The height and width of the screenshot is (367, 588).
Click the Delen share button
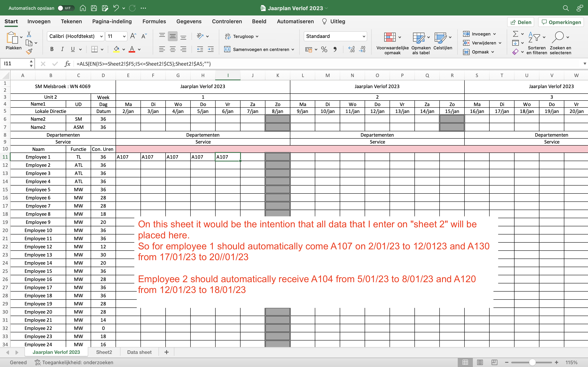coord(520,22)
